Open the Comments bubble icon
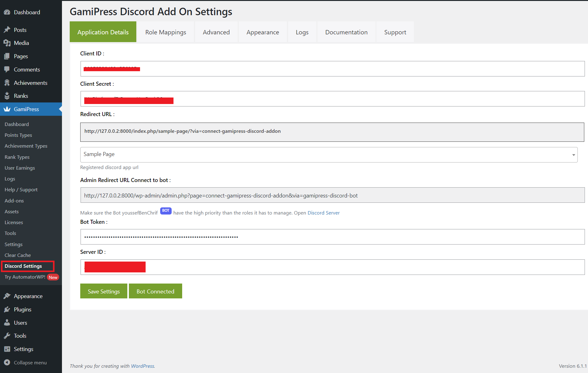Viewport: 588px width, 373px height. (x=7, y=69)
